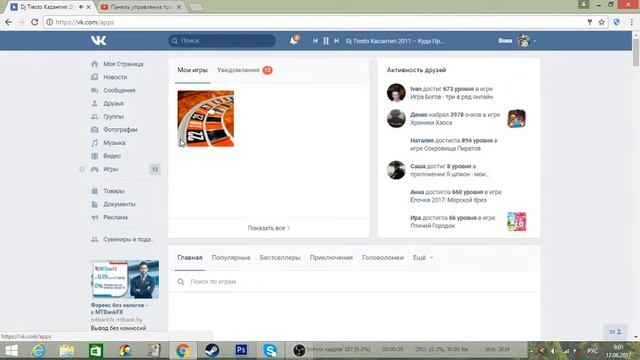
Task: Open Игры from the sidebar
Action: 110,169
